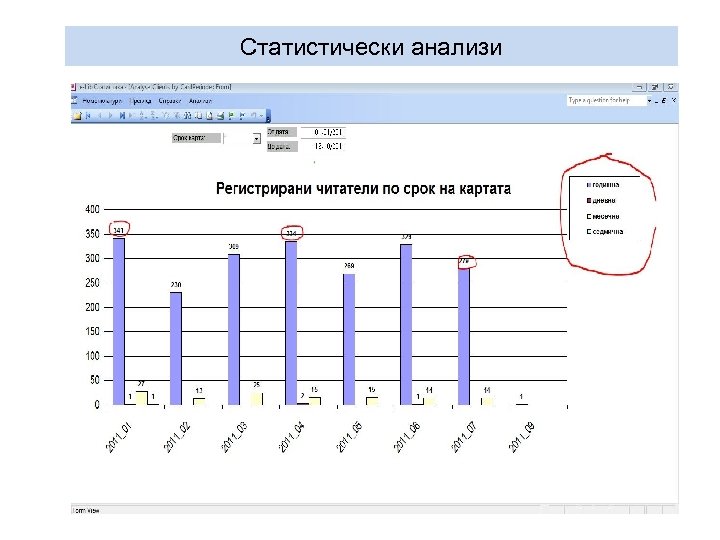This screenshot has height=540, width=720.
Task: Click the дневна legend label
Action: [604, 201]
